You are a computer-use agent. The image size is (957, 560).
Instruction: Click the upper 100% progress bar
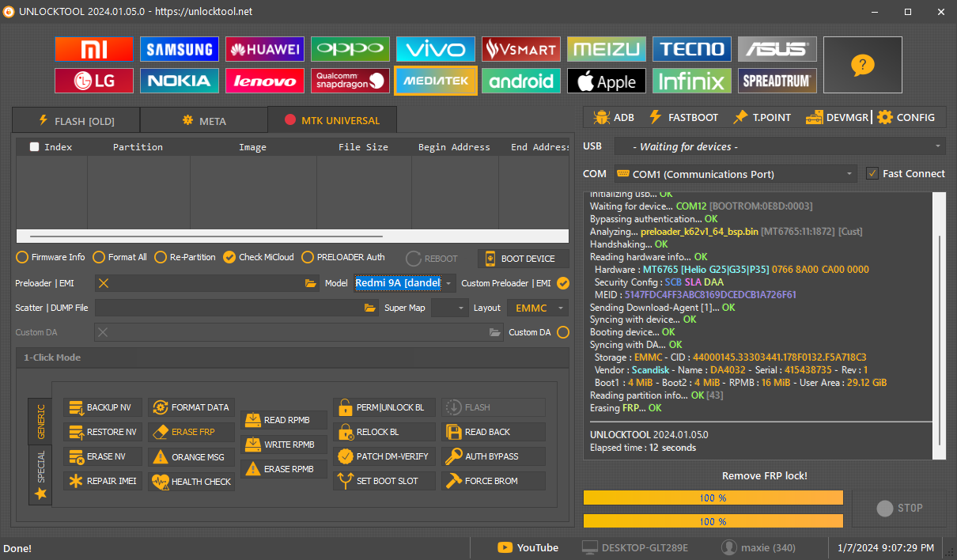pyautogui.click(x=713, y=498)
